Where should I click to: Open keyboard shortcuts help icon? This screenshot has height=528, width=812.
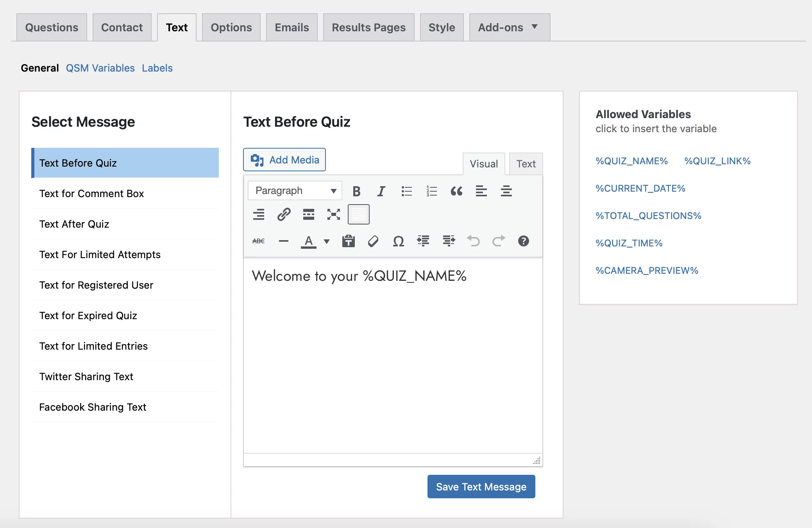click(x=524, y=241)
